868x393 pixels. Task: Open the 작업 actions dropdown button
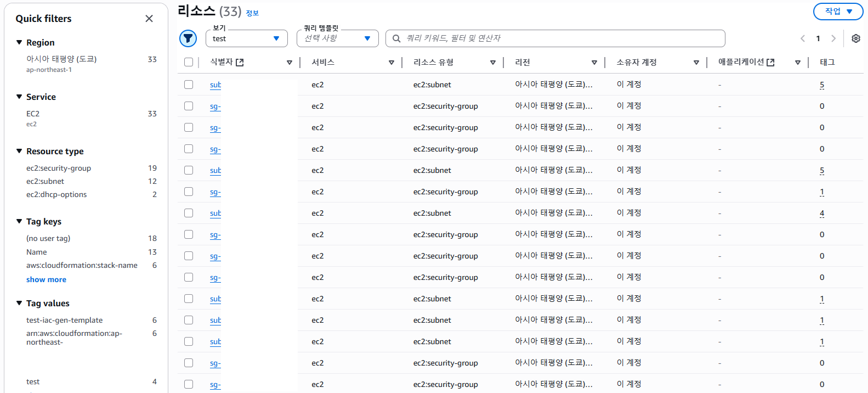click(838, 12)
